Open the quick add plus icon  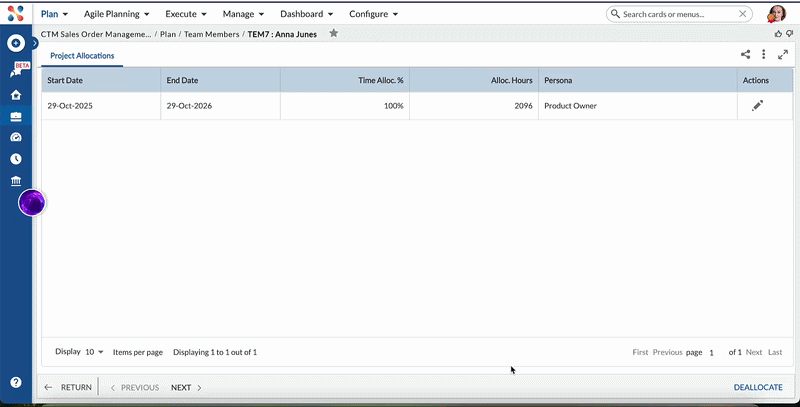(x=16, y=43)
